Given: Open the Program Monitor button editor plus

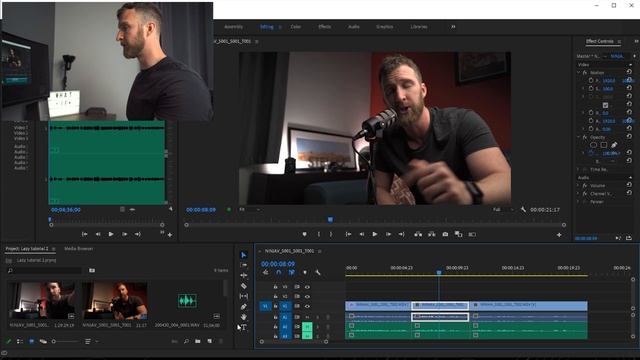Looking at the screenshot, I should click(x=559, y=235).
